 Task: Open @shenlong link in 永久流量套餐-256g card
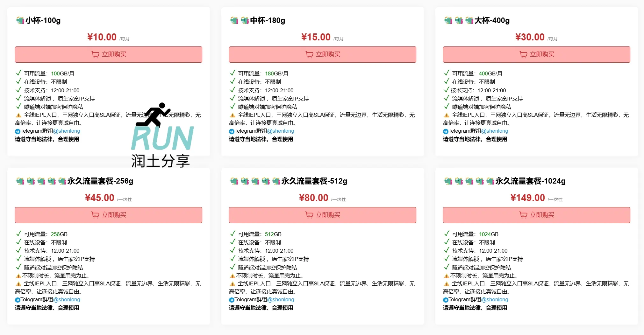[67, 300]
